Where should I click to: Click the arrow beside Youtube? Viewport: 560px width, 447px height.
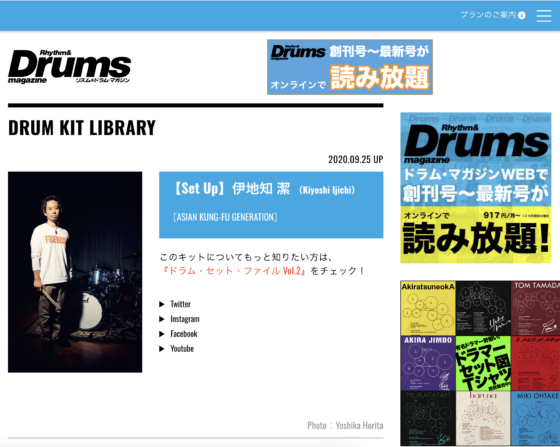click(x=162, y=349)
